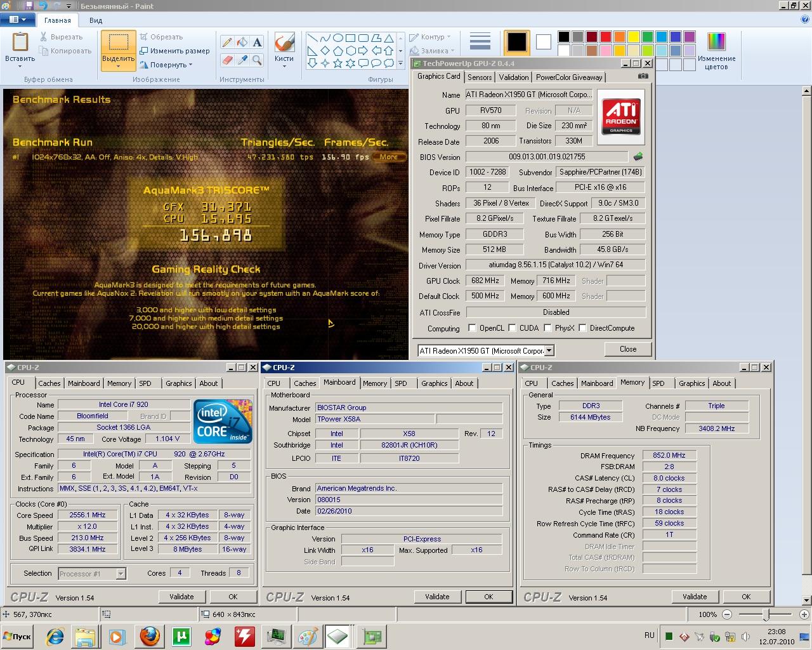Select the Eraser tool in Paint
The height and width of the screenshot is (650, 812).
[x=226, y=60]
